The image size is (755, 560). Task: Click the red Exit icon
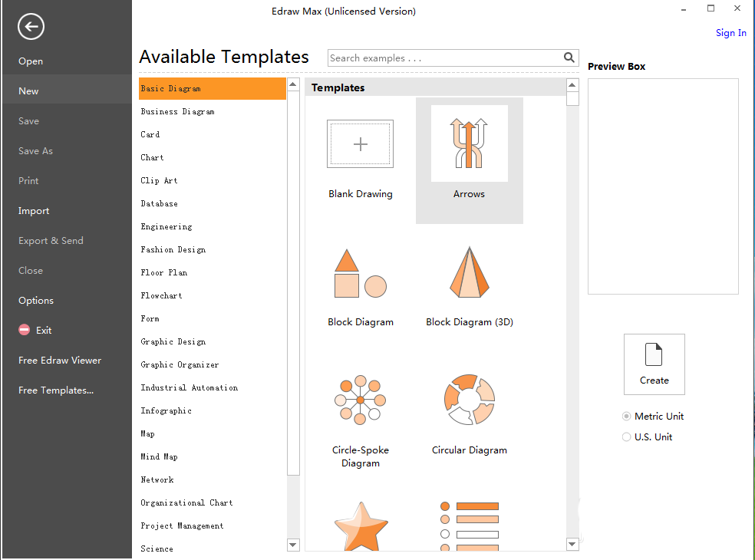(24, 330)
